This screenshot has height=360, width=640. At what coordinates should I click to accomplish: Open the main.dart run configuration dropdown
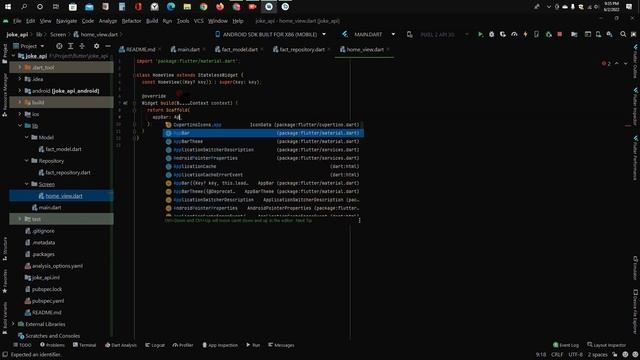click(x=369, y=35)
